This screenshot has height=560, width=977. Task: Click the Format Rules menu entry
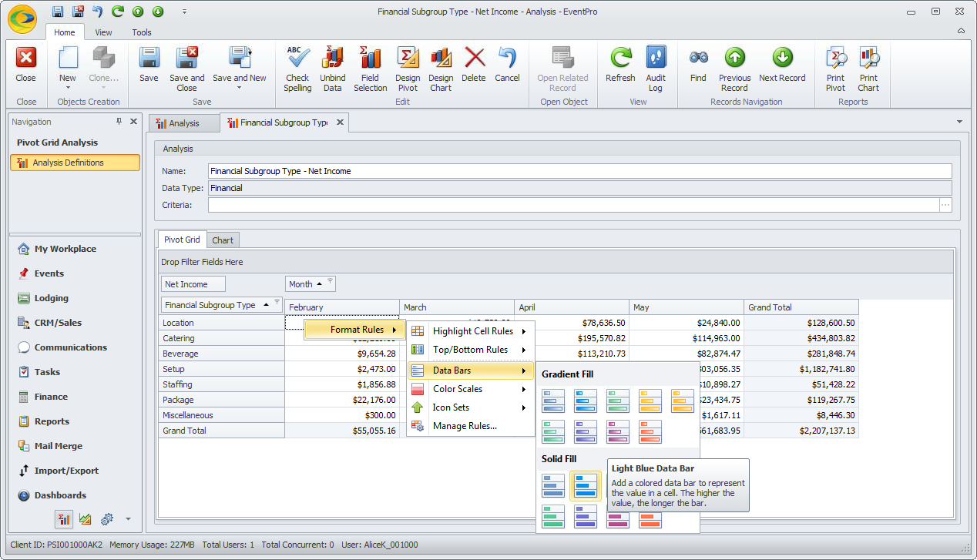coord(355,330)
